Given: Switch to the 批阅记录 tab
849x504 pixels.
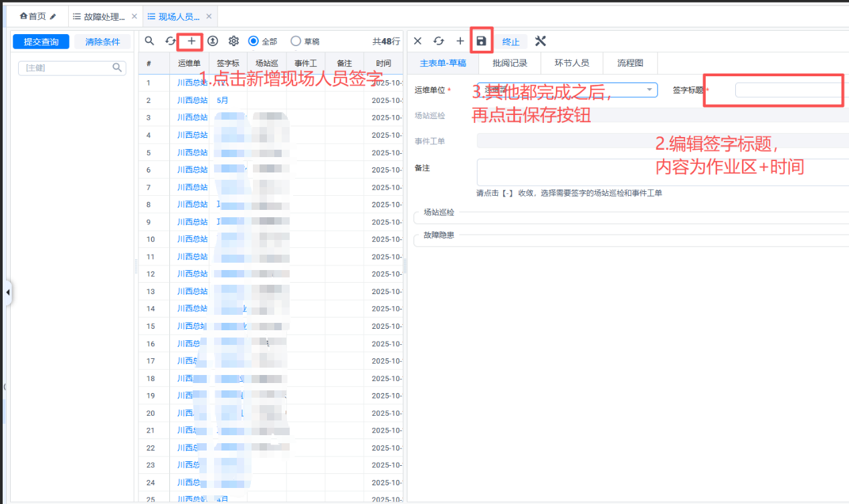Looking at the screenshot, I should 510,64.
